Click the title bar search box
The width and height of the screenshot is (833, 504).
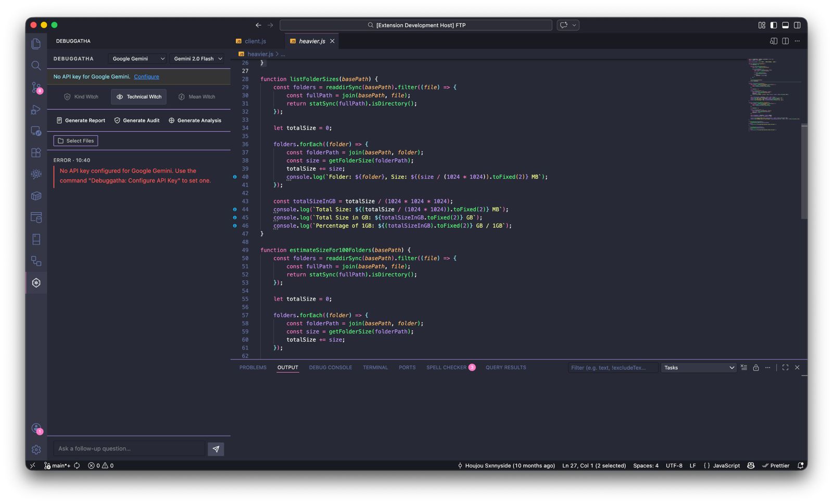click(416, 25)
